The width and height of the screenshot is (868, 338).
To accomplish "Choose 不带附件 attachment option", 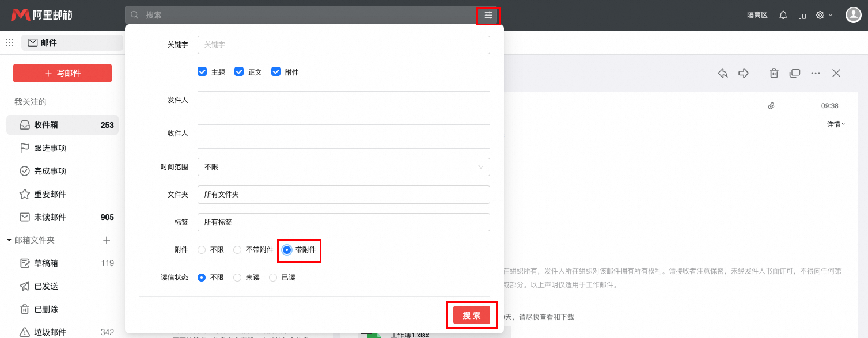I will point(237,250).
